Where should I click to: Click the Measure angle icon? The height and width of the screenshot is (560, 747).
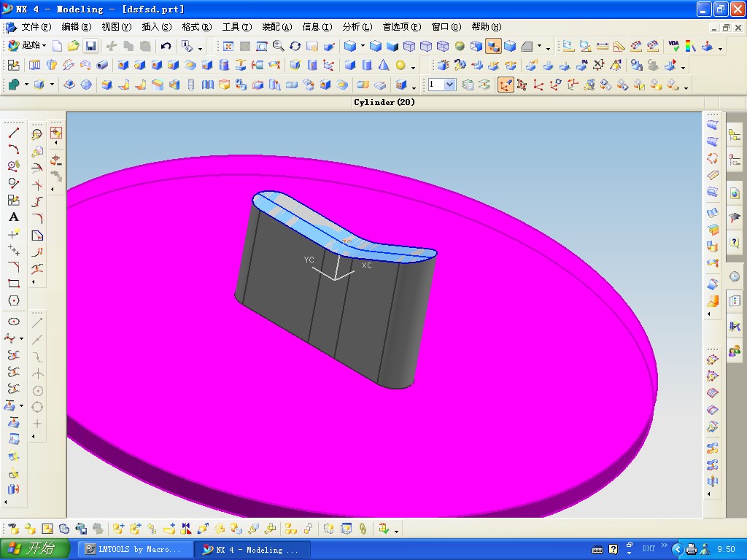coord(619,46)
